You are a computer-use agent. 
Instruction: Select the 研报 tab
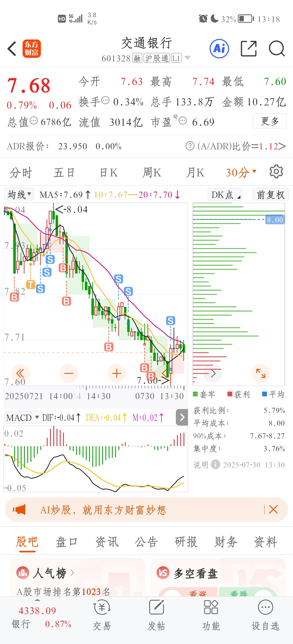point(186,542)
